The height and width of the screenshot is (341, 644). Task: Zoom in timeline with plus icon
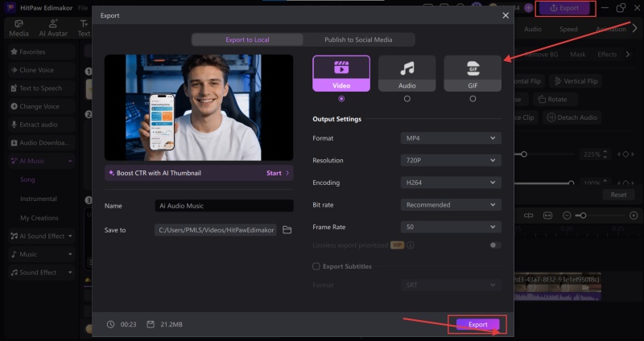[634, 216]
